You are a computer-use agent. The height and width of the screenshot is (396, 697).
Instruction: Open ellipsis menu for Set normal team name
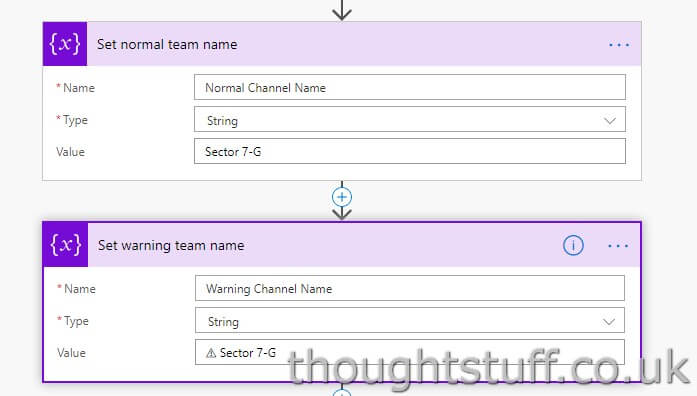(x=619, y=45)
